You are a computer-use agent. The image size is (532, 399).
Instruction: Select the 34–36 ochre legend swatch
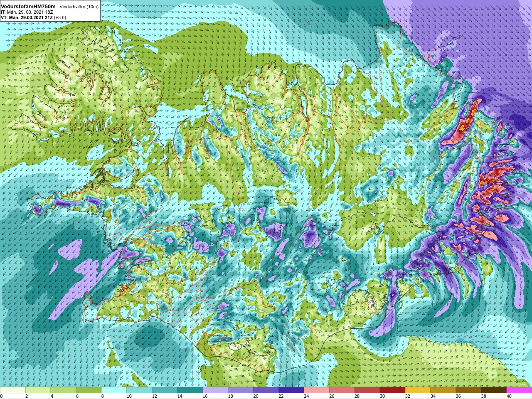point(443,390)
